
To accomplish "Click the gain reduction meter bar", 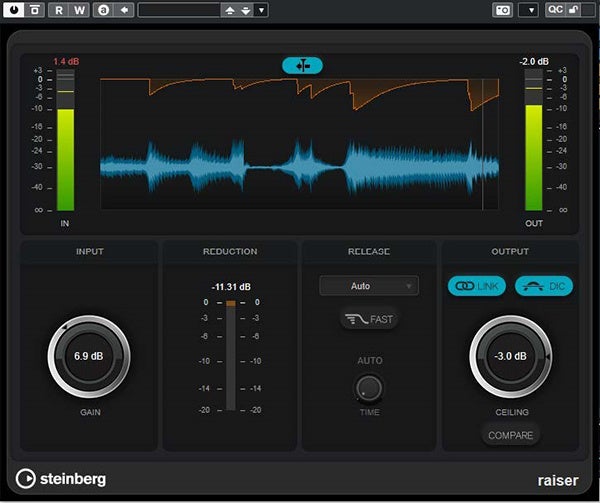I will [x=231, y=355].
